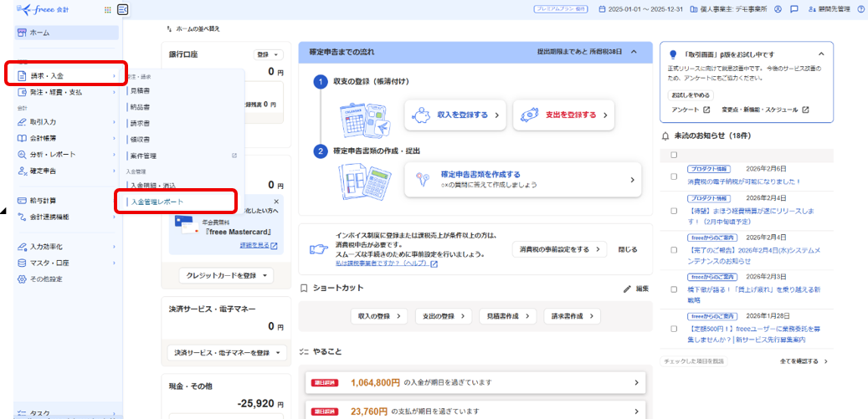Click the 編集 pencil icon in shortcuts
The width and height of the screenshot is (868, 419).
[x=627, y=289]
